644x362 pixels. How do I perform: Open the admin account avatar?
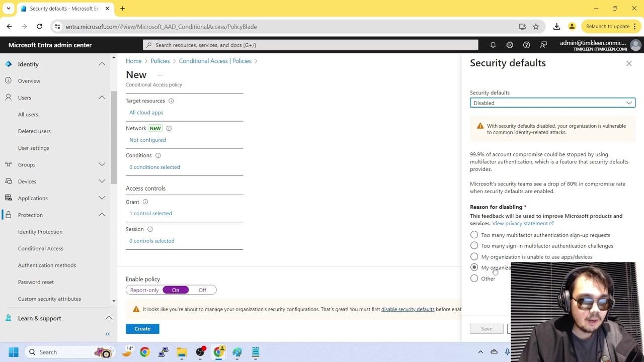(x=635, y=45)
